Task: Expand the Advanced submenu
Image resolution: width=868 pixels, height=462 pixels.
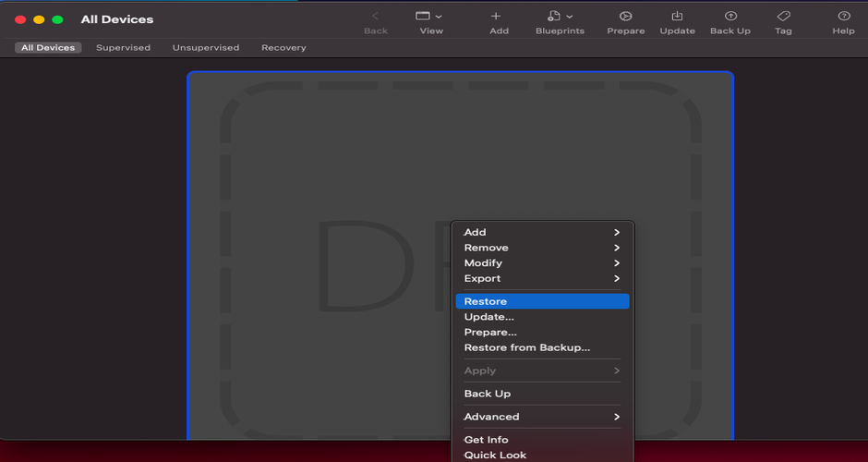Action: pyautogui.click(x=541, y=417)
